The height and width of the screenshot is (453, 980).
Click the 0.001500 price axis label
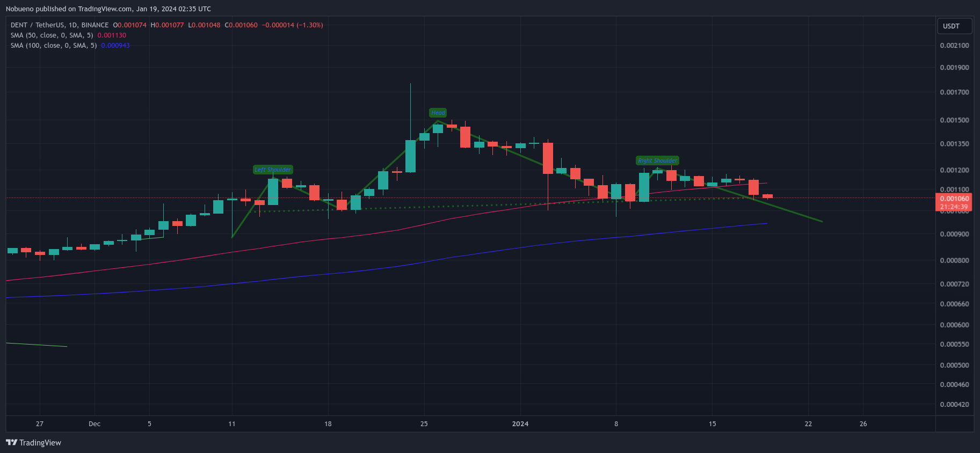954,120
